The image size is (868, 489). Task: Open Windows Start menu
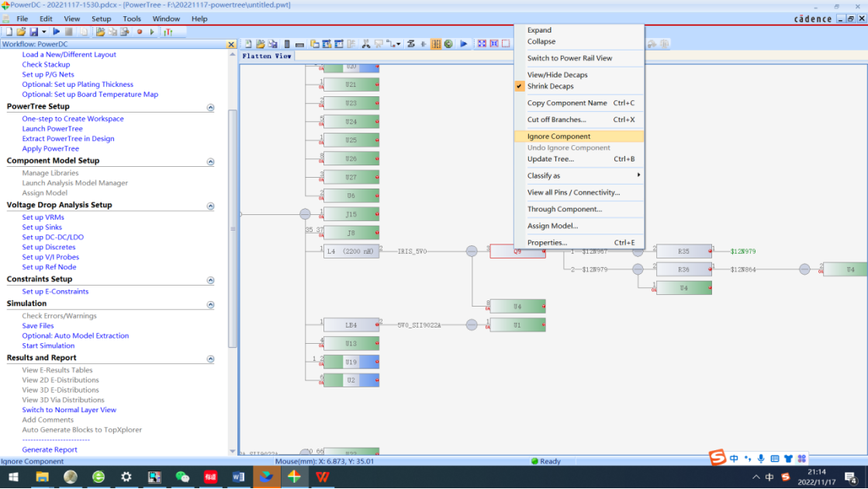13,477
